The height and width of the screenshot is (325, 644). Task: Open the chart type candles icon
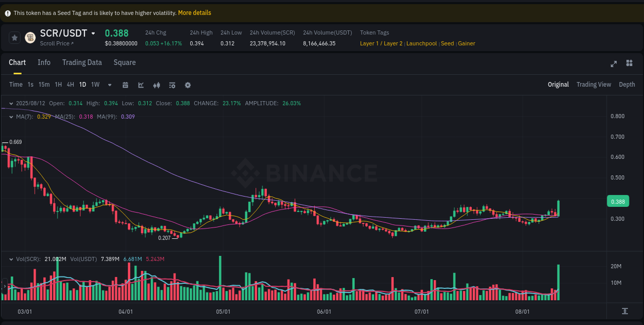tap(156, 85)
